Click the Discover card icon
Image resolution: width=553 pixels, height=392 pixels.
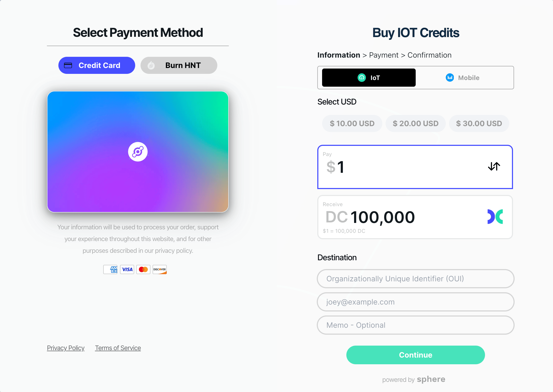tap(160, 270)
